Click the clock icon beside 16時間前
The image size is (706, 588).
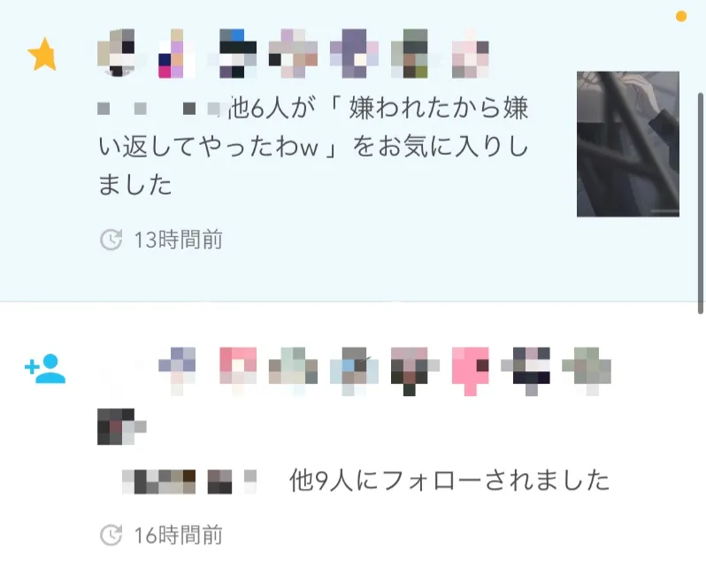111,535
